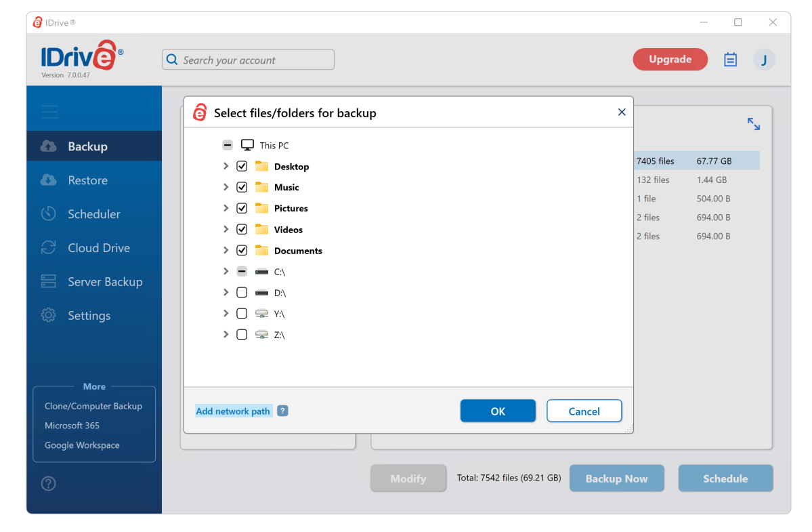Expand the Desktop folder tree node
The height and width of the screenshot is (532, 812).
pyautogui.click(x=226, y=166)
